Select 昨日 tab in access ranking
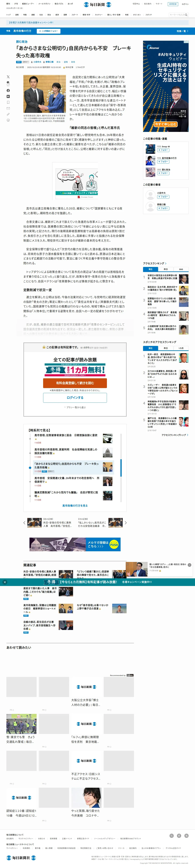The height and width of the screenshot is (868, 195). [x=166, y=269]
